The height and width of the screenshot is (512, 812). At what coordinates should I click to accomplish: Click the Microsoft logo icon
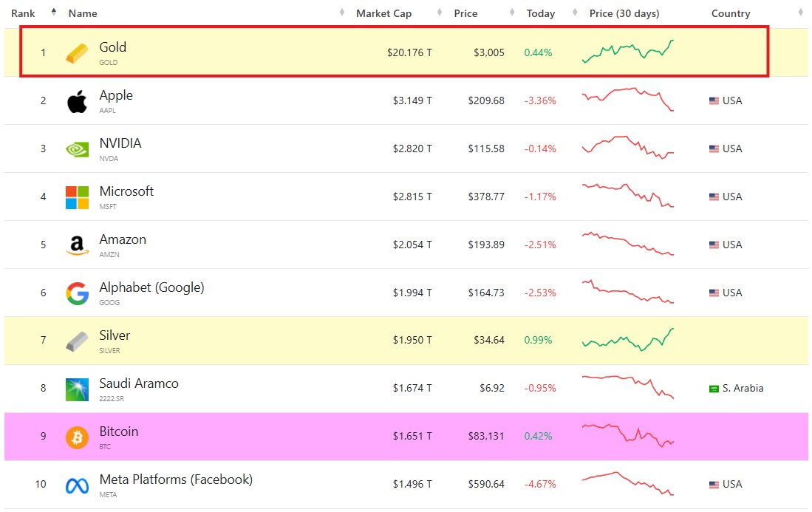77,197
